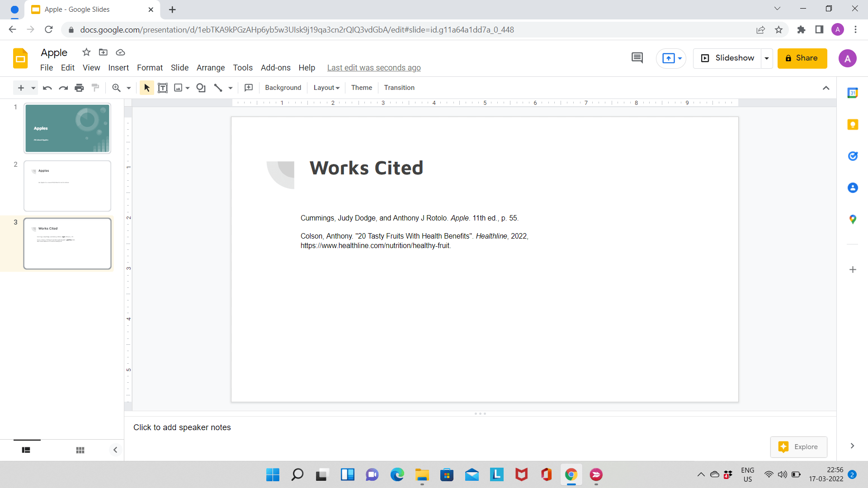Screen dimensions: 868x488
Task: Click the image insert icon
Action: (178, 88)
